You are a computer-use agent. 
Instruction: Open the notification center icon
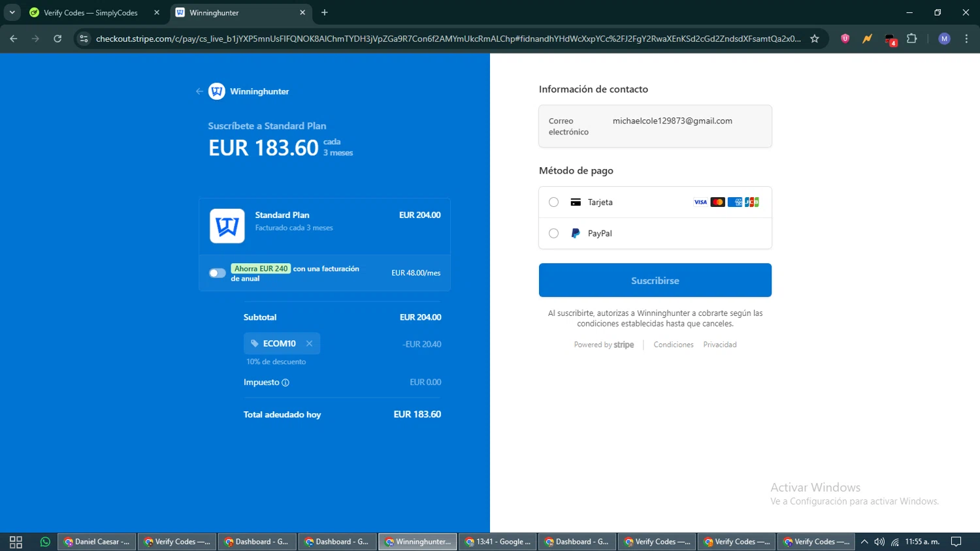tap(956, 542)
